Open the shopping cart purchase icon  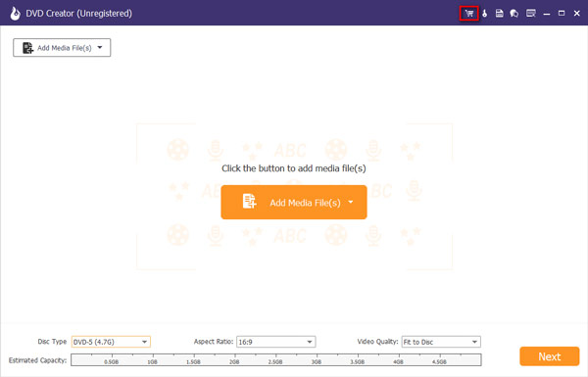pos(469,14)
